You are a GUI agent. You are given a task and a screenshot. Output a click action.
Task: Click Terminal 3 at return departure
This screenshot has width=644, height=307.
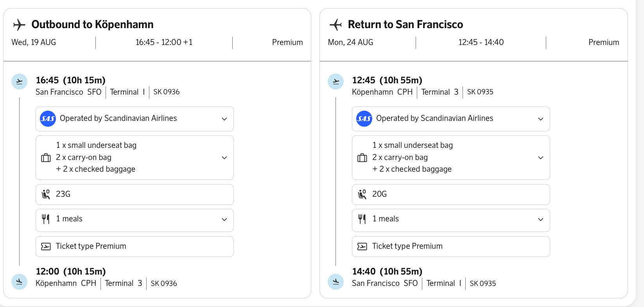point(440,92)
